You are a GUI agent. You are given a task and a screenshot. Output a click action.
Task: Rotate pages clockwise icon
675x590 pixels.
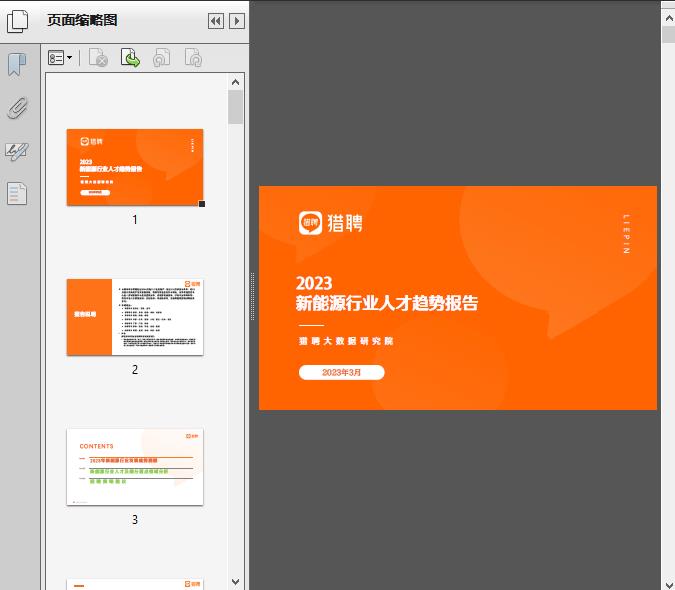193,59
